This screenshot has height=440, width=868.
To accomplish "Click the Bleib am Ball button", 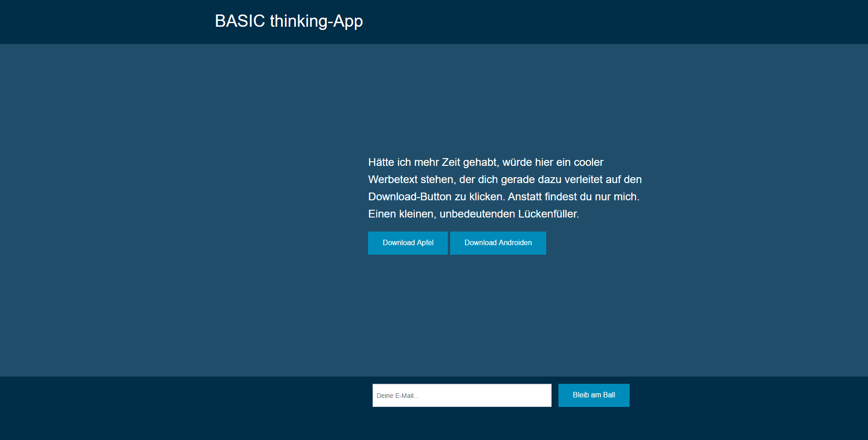I will pos(594,395).
